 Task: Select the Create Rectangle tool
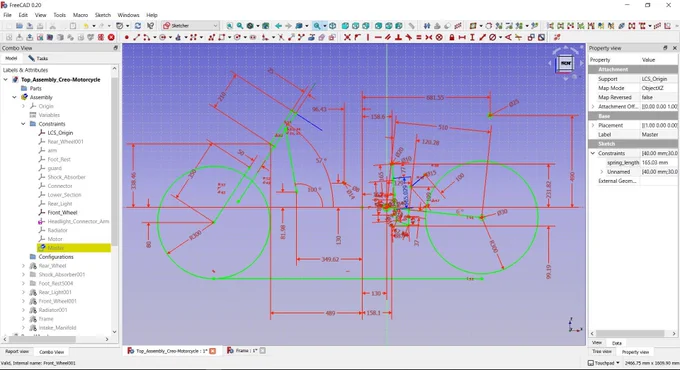222,37
